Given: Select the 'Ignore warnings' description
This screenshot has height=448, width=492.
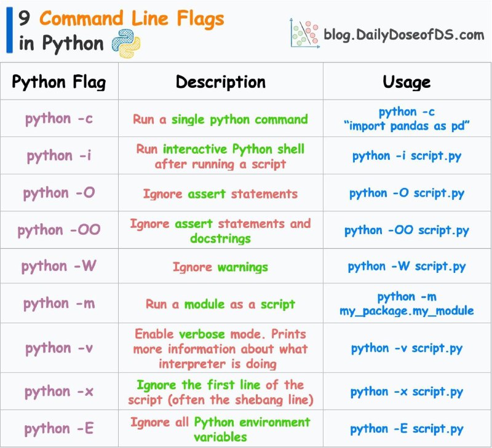Looking at the screenshot, I should (220, 267).
